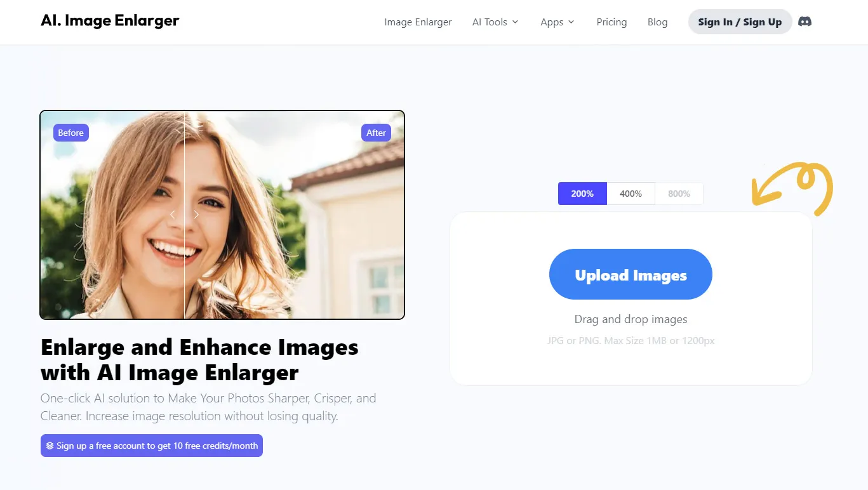868x490 pixels.
Task: Click the JPG or PNG max size note
Action: [631, 341]
